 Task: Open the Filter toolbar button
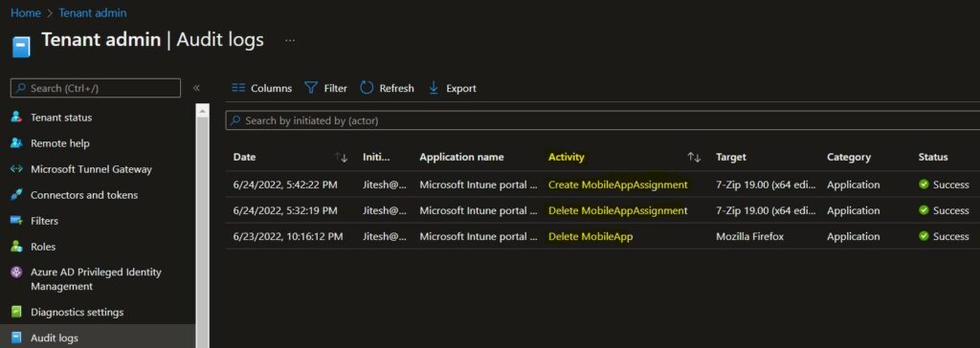point(325,88)
